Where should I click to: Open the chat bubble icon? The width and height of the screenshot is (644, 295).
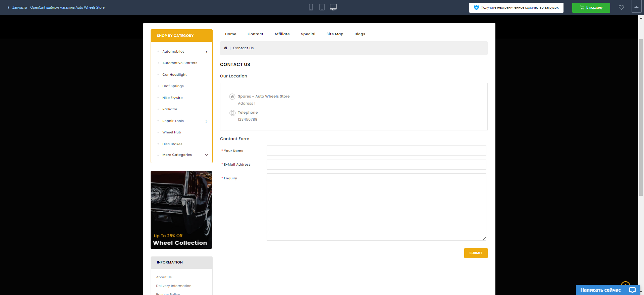pos(632,290)
